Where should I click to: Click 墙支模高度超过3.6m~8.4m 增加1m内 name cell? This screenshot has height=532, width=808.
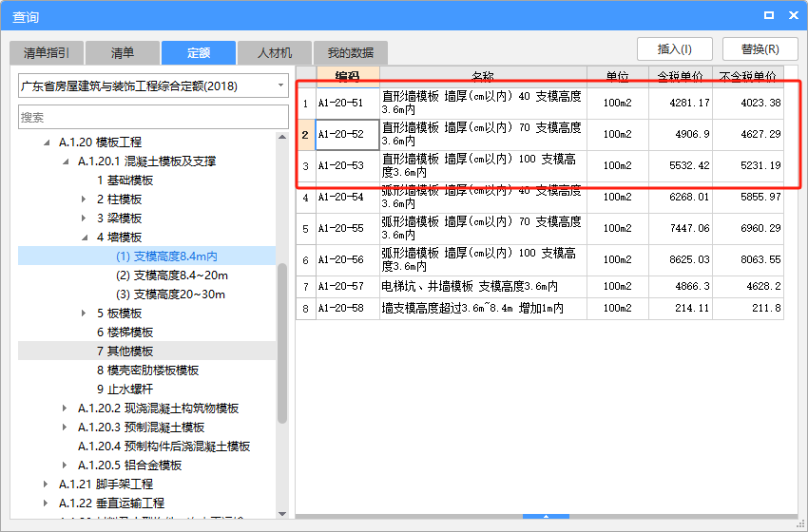[483, 309]
